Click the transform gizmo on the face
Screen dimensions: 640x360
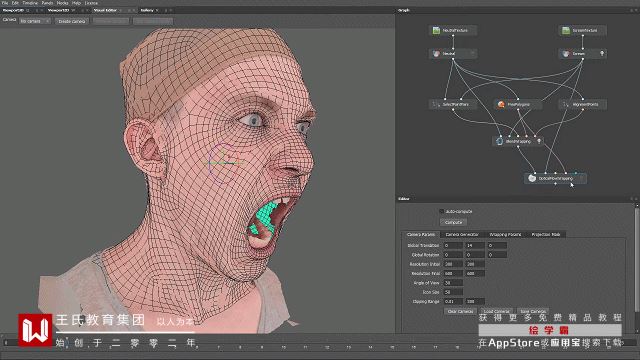(x=224, y=162)
